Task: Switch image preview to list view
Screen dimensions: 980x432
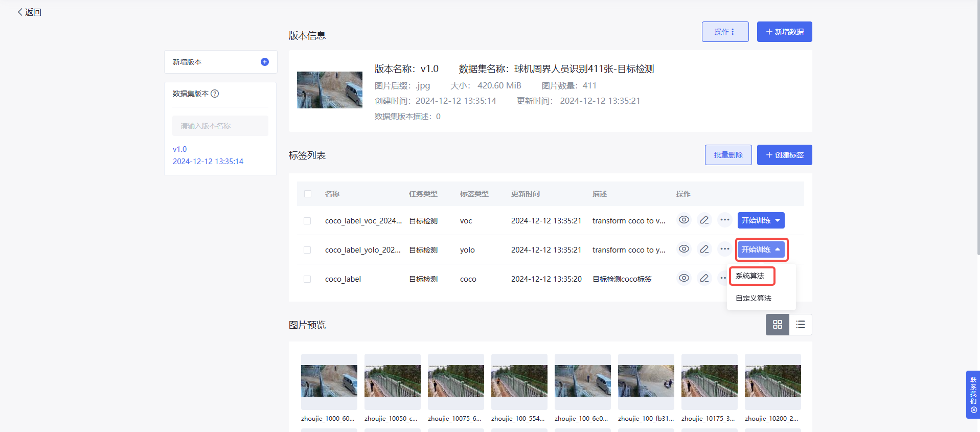Action: pyautogui.click(x=800, y=325)
